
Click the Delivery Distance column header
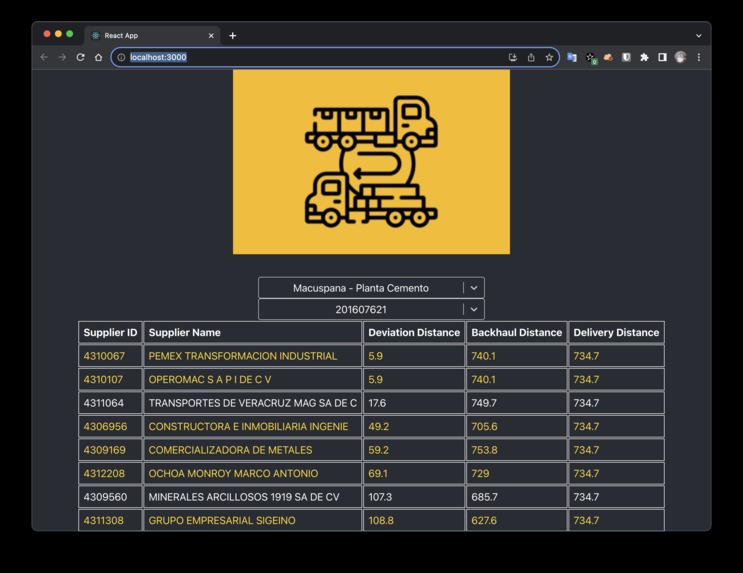coord(616,332)
